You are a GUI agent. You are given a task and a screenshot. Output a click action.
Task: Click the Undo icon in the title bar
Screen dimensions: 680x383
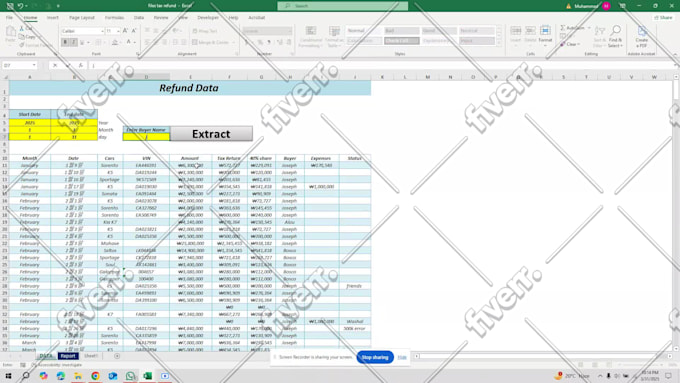tap(20, 6)
